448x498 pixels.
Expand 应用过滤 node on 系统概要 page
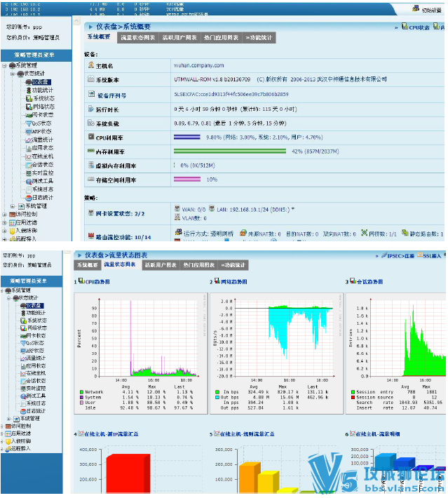[x=4, y=222]
